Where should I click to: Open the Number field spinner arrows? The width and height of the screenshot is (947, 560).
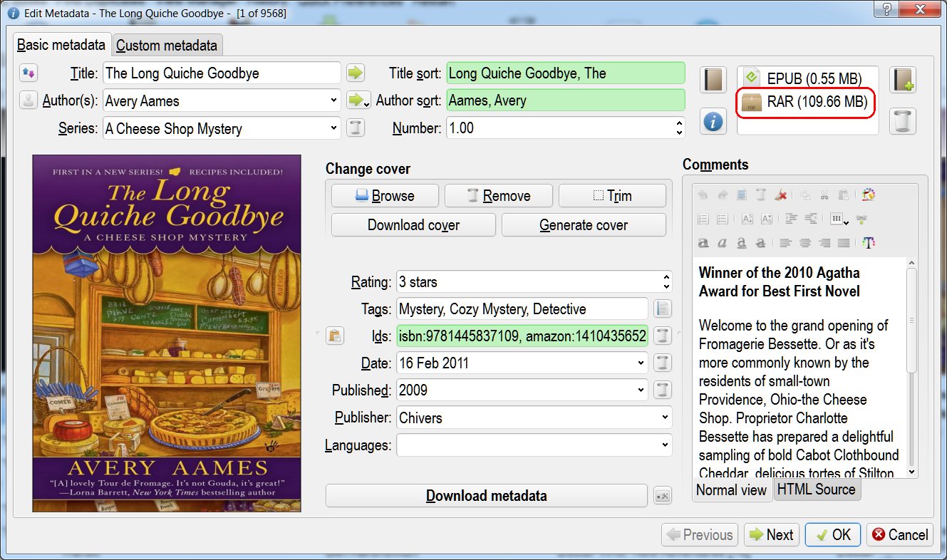pyautogui.click(x=679, y=128)
